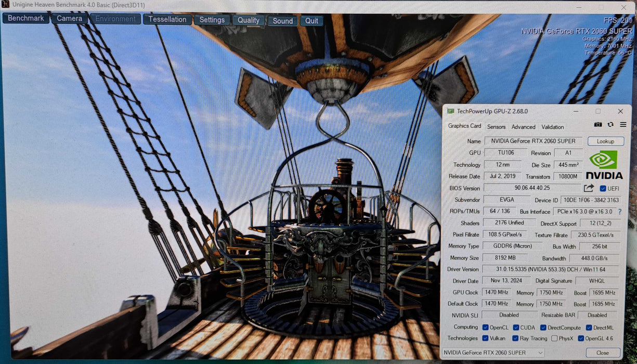The width and height of the screenshot is (637, 364).
Task: Toggle the Ray Tracing checkbox
Action: [516, 338]
